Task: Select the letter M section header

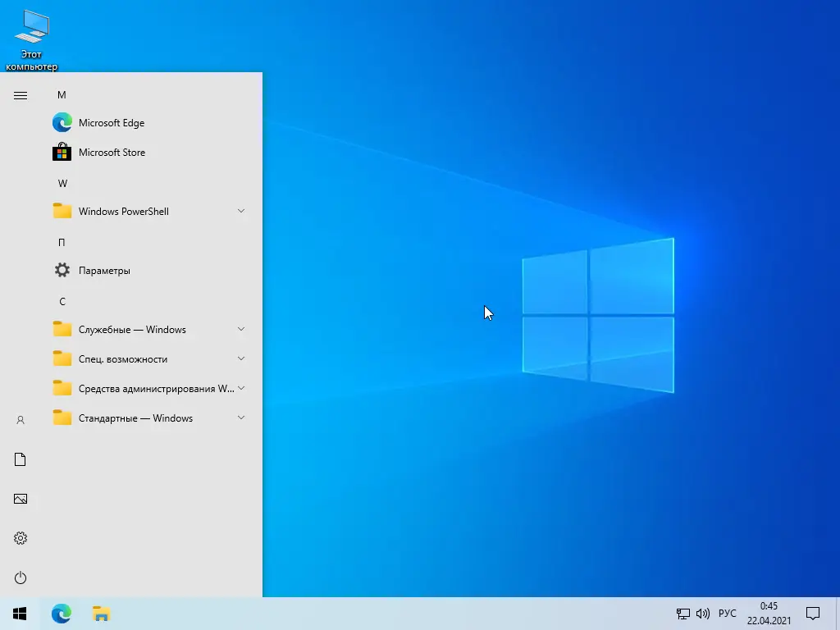Action: 62,95
